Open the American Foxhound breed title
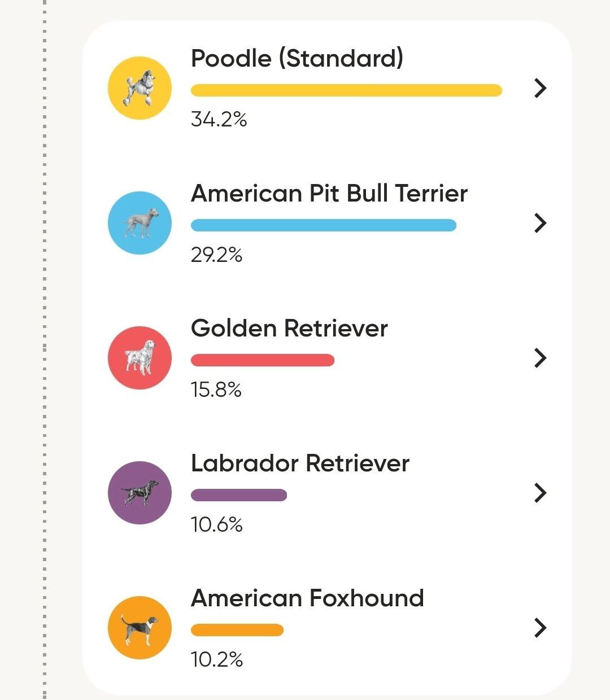610x700 pixels. tap(307, 598)
